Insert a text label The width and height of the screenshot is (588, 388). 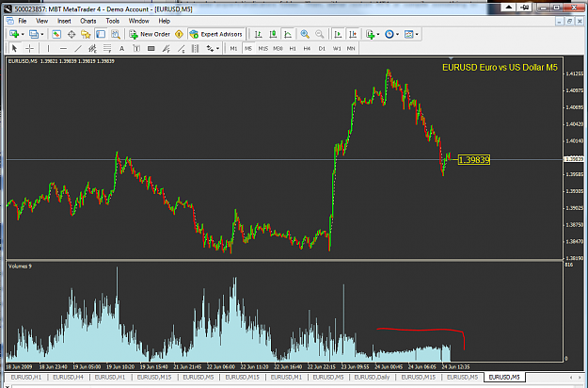pyautogui.click(x=136, y=48)
